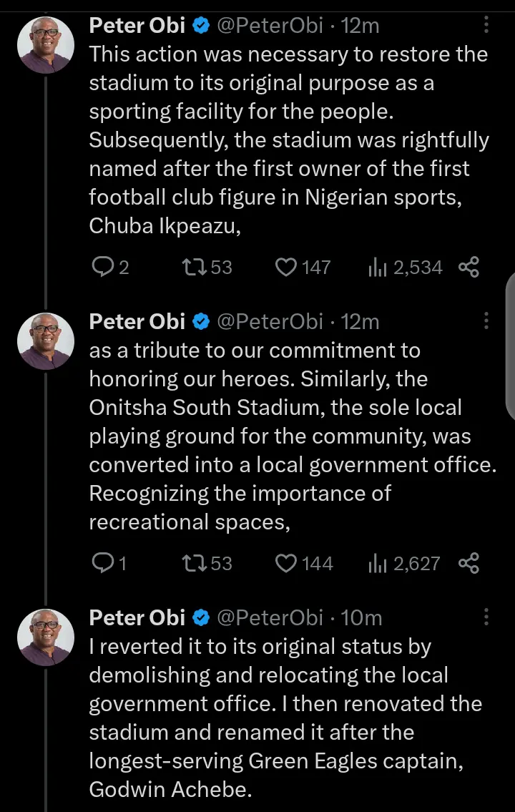
Task: Open more options menu on first tweet
Action: [486, 26]
